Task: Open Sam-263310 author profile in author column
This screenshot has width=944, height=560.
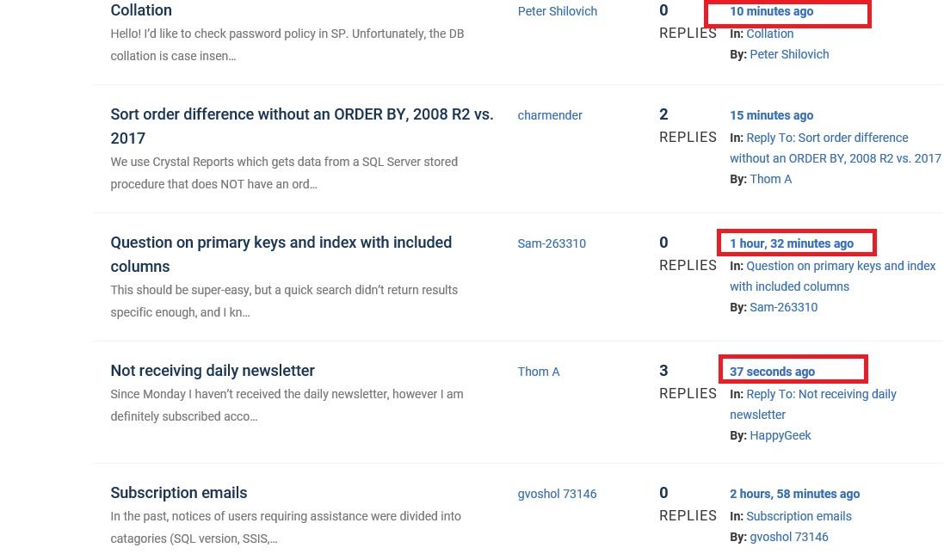Action: [552, 243]
